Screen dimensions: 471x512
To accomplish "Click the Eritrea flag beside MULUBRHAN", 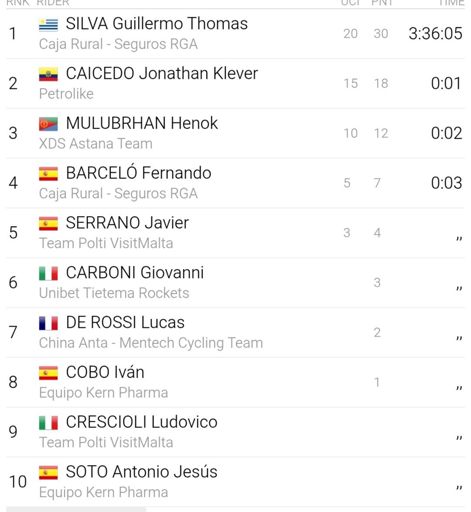I will 48,124.
